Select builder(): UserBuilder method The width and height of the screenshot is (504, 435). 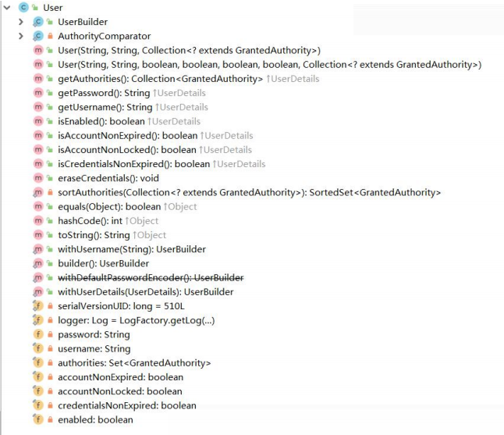coord(103,263)
